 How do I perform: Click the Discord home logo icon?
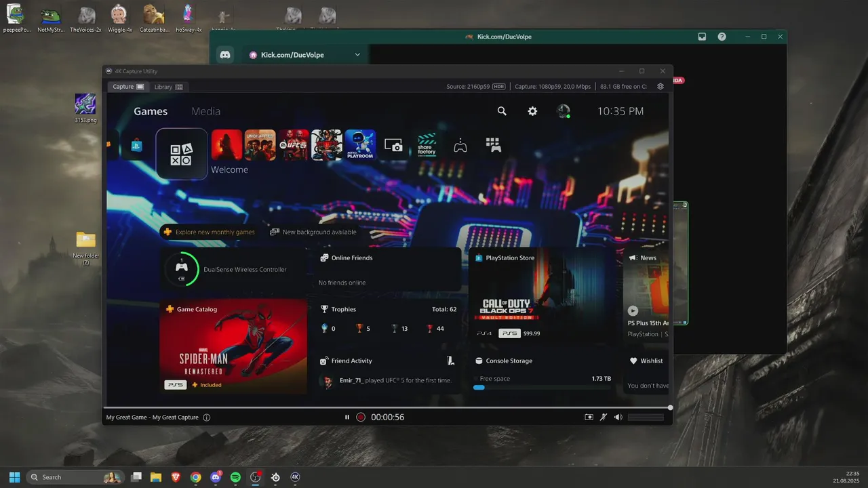[x=225, y=55]
